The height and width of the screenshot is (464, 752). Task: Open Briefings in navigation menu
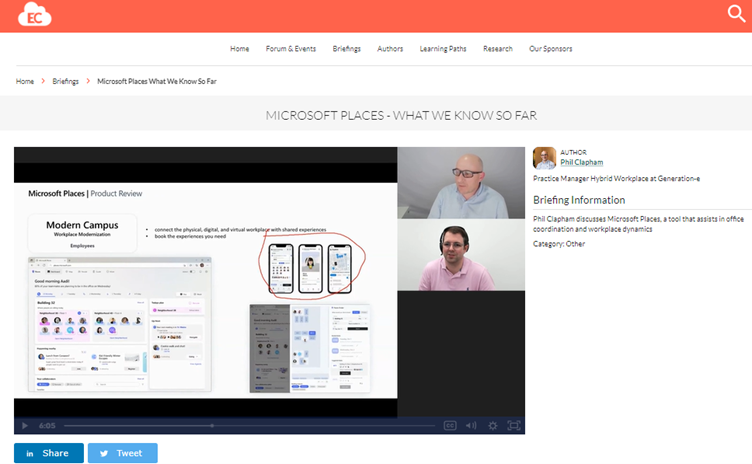point(346,49)
